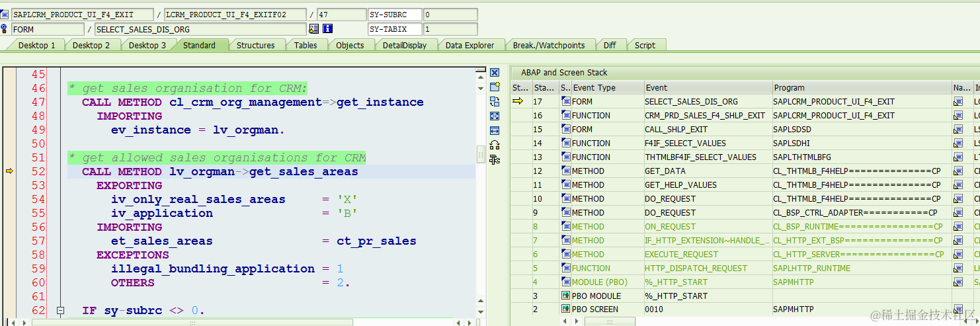Click the PBO MODULE icon in stack row 3

click(x=565, y=296)
